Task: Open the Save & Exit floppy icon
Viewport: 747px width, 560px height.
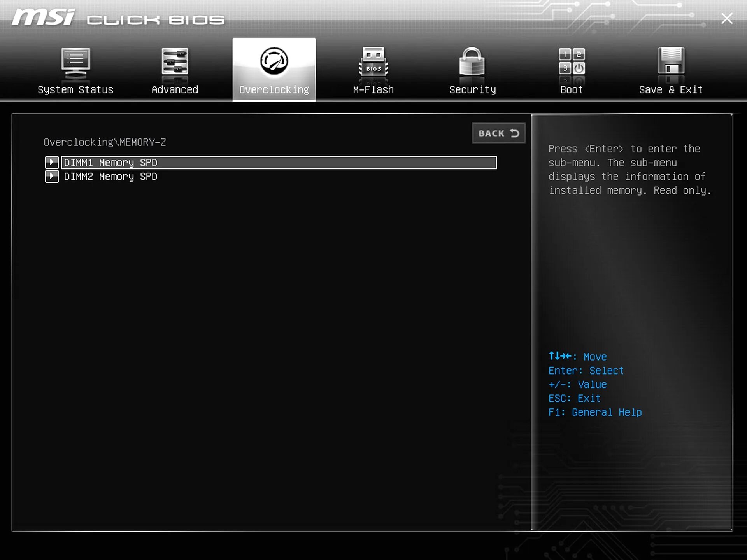Action: pyautogui.click(x=671, y=61)
